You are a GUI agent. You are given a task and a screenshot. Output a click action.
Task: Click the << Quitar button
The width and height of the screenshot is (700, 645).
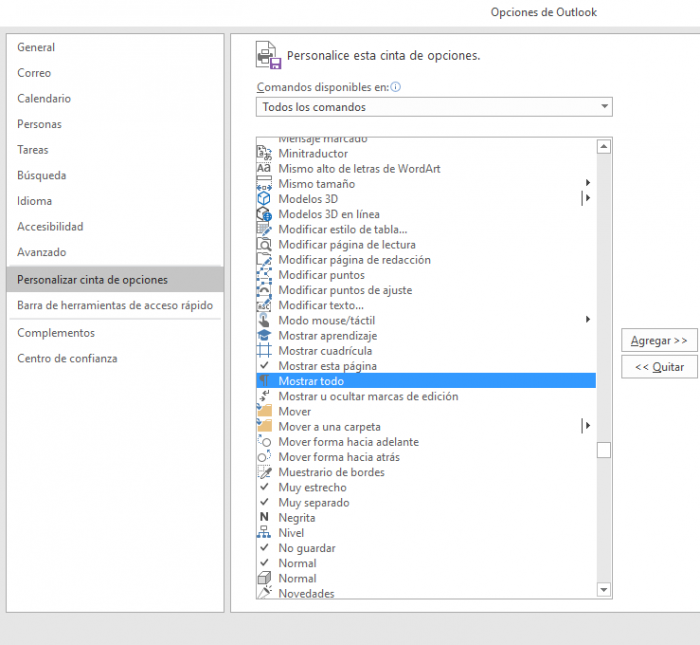point(659,367)
